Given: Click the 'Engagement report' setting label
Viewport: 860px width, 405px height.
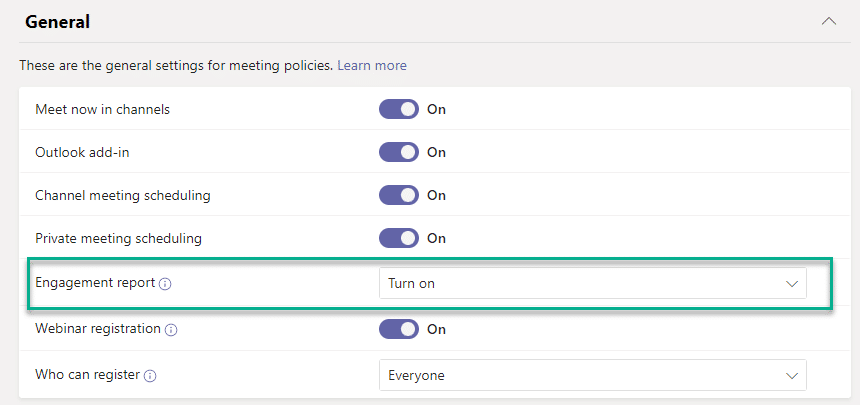Looking at the screenshot, I should point(95,283).
